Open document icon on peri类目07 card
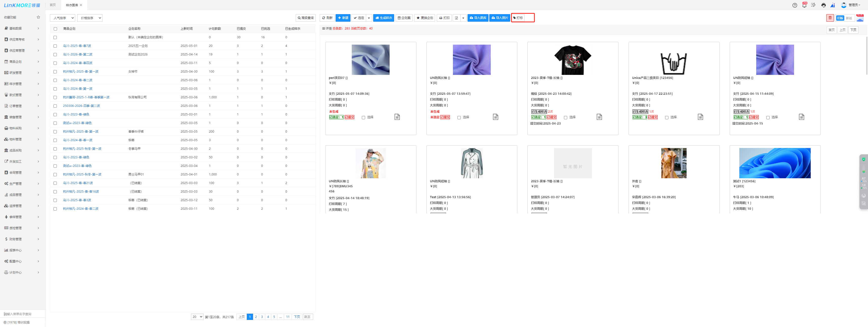The height and width of the screenshot is (327, 868). click(x=397, y=117)
